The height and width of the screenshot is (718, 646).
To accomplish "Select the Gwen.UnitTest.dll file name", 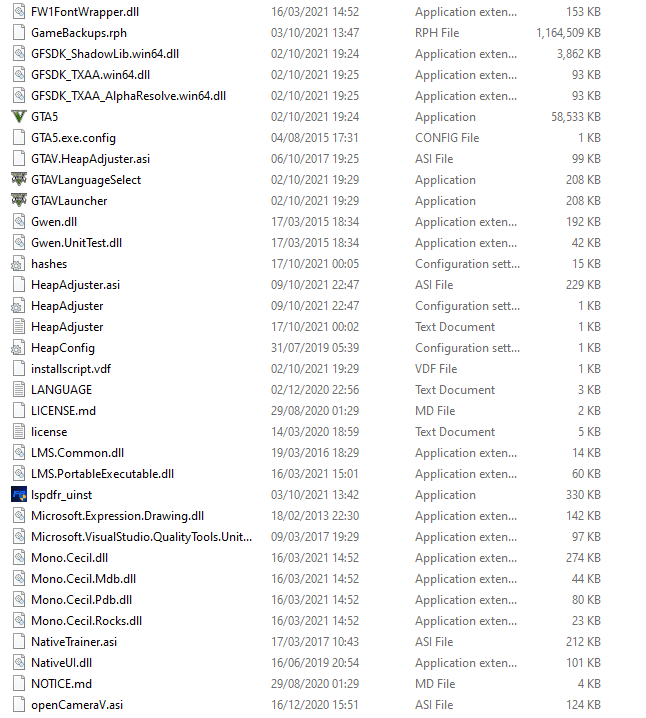I will tap(76, 243).
